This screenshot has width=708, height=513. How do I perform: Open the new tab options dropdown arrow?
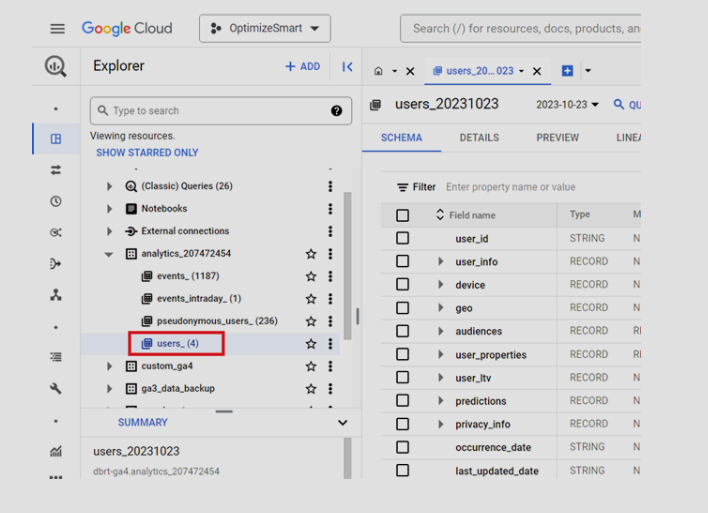pyautogui.click(x=588, y=70)
